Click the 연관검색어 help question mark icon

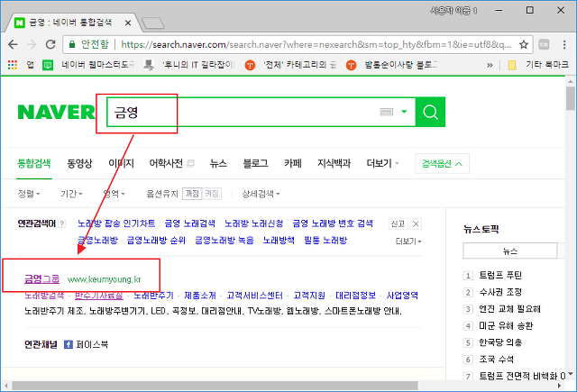[x=62, y=223]
